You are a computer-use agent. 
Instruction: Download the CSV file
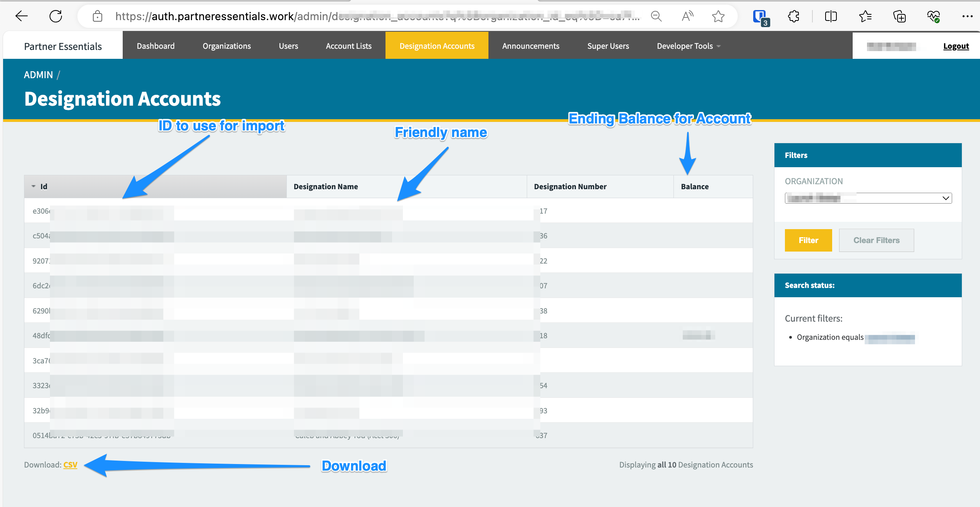[x=70, y=465]
